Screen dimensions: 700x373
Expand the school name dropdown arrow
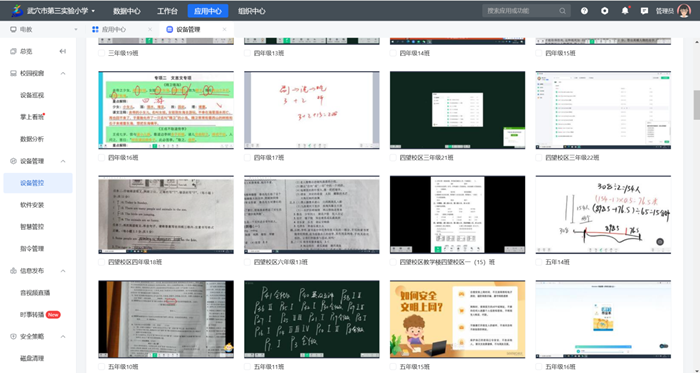click(93, 11)
